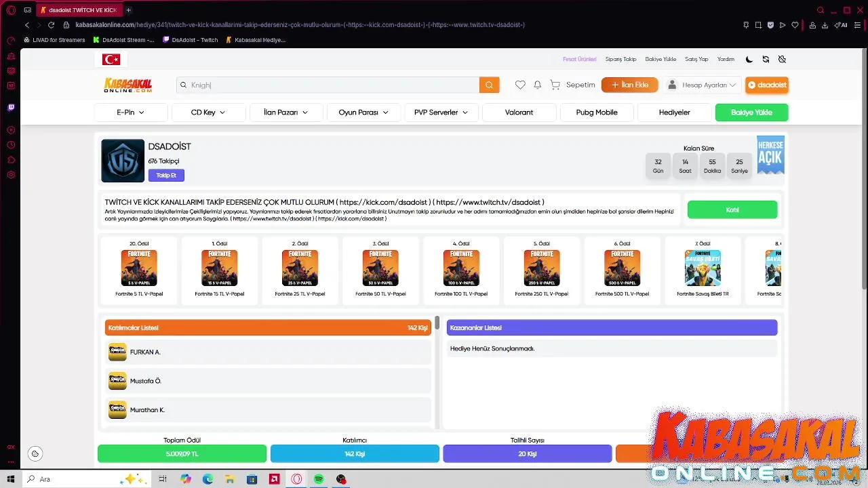Open Copilot from the taskbar
This screenshot has width=868, height=488.
[186, 479]
